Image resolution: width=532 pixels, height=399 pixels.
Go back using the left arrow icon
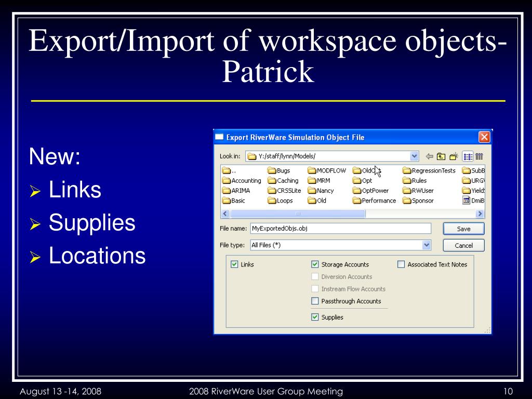click(x=429, y=156)
